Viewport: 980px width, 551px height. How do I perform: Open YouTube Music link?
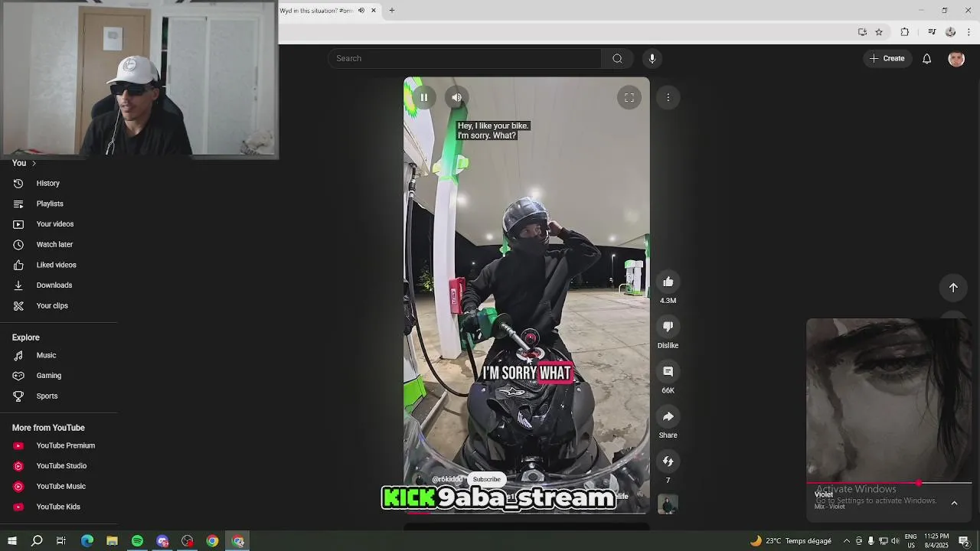(x=60, y=486)
